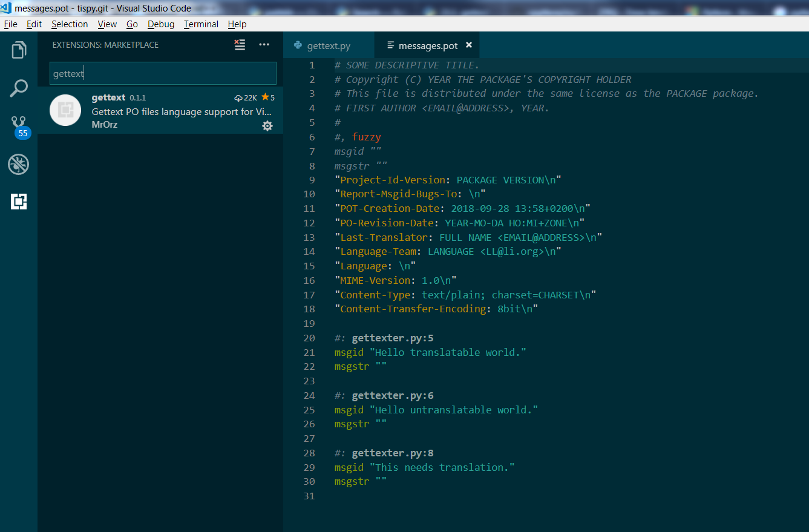Click the POT-Creation-Date value 2018-09-28
The image size is (809, 532).
480,209
